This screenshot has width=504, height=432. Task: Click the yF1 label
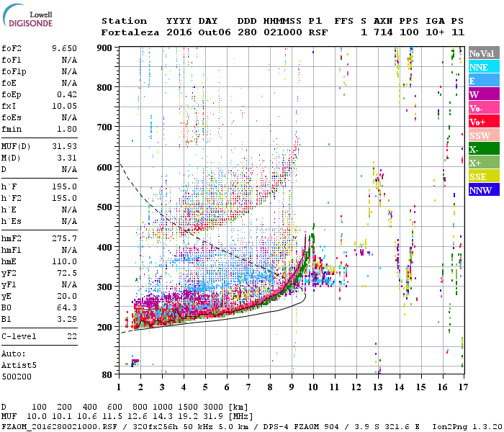(x=9, y=285)
